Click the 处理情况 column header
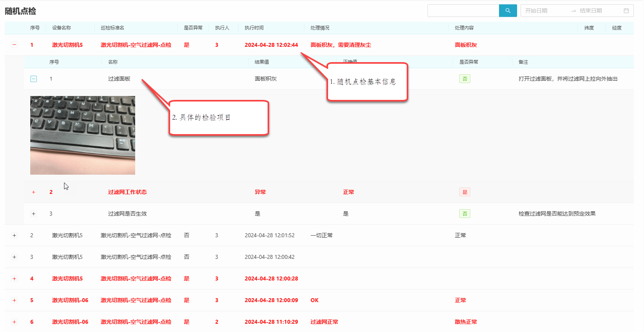644x332 pixels. (x=320, y=28)
